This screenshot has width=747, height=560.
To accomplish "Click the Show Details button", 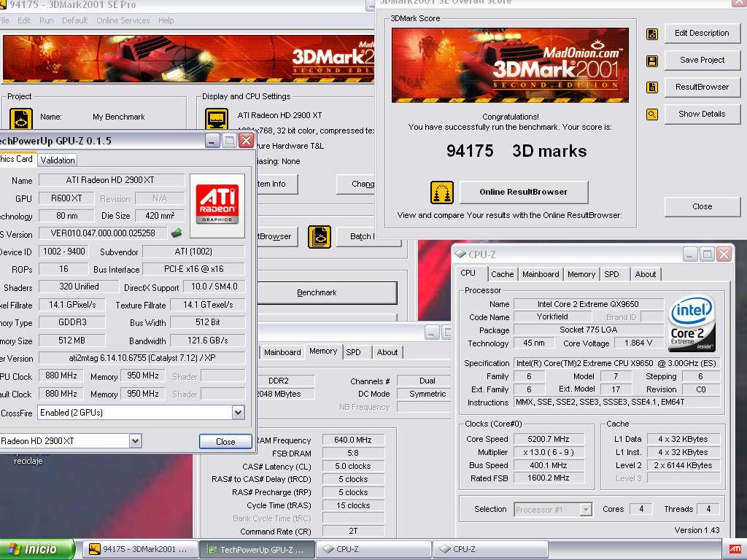I will [x=702, y=114].
